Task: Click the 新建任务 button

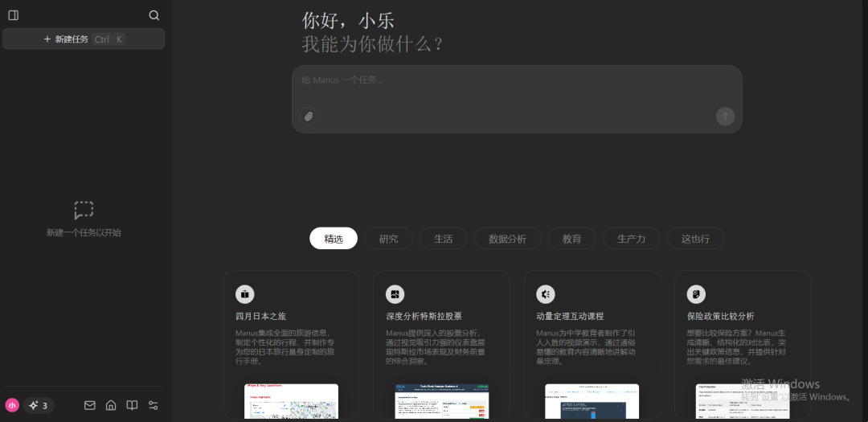Action: coord(84,39)
